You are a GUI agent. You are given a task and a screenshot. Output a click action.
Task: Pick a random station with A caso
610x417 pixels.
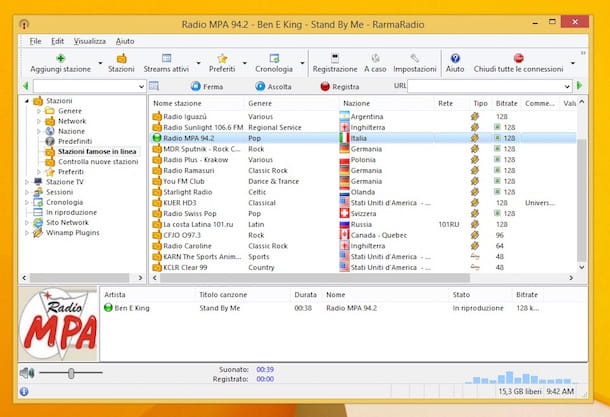click(x=375, y=58)
